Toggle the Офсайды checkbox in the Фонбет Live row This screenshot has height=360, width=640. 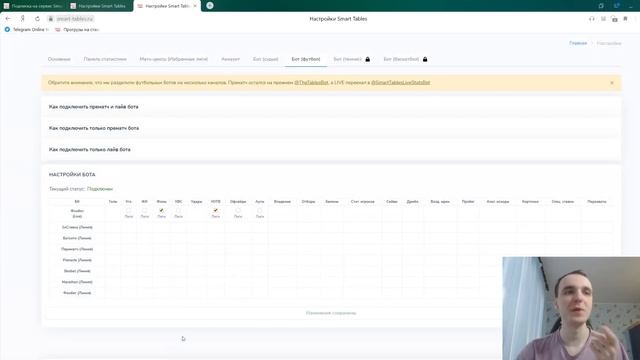[238, 211]
